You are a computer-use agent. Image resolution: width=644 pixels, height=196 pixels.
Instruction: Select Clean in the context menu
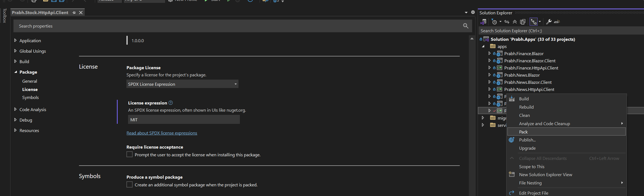(x=566, y=115)
